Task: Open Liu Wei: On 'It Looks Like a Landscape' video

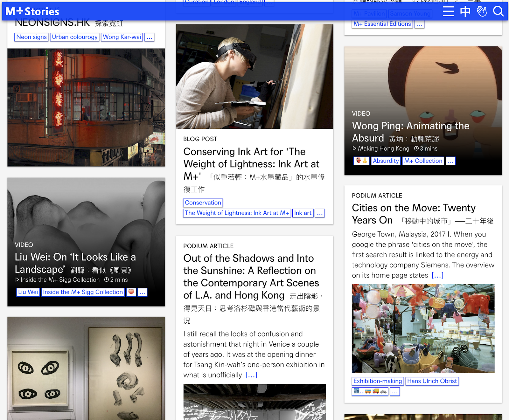Action: click(x=75, y=263)
